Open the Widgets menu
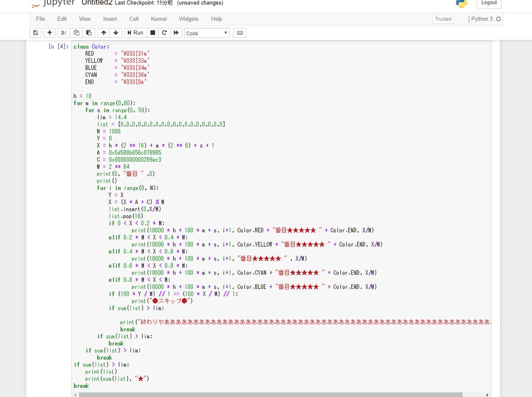 tap(189, 19)
